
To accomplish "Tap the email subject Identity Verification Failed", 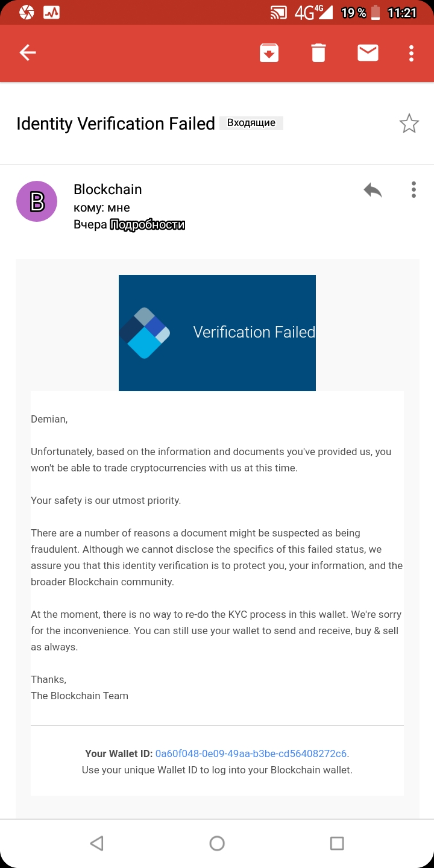I will tap(116, 124).
